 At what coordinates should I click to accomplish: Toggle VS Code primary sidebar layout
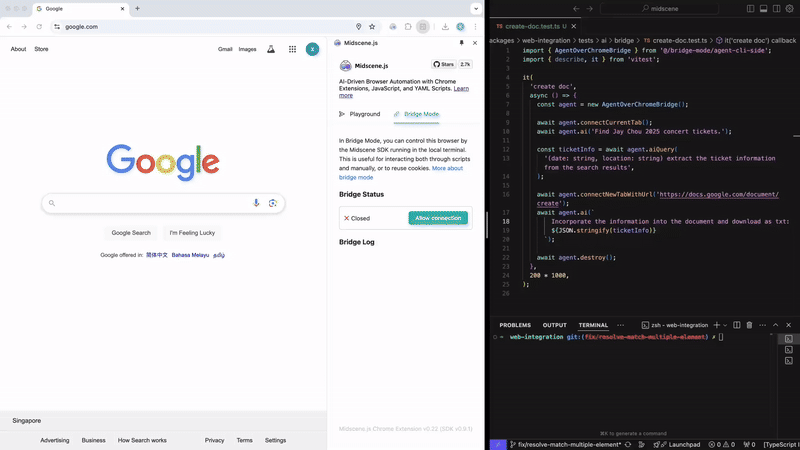[x=751, y=9]
